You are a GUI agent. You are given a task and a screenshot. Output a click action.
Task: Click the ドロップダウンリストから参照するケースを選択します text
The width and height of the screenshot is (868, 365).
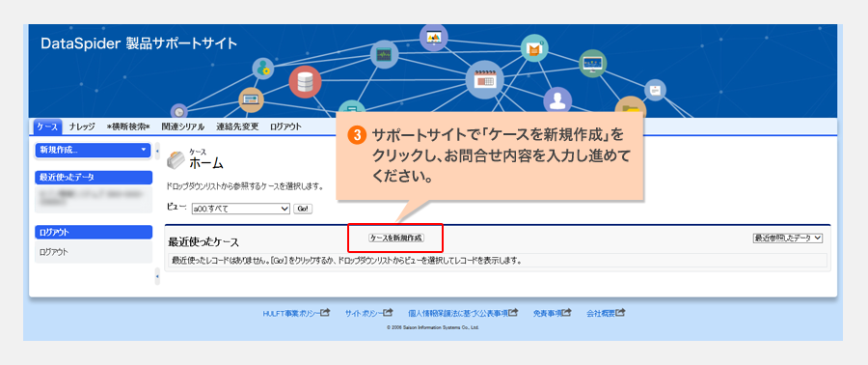[244, 186]
